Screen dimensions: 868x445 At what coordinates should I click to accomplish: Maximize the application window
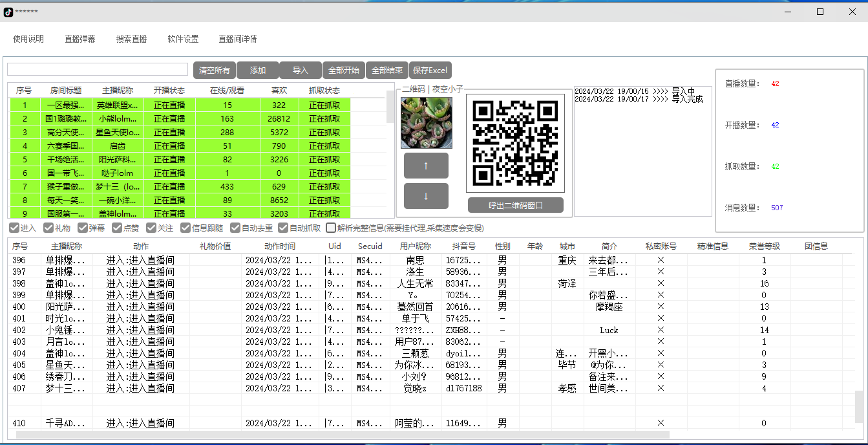coord(820,12)
